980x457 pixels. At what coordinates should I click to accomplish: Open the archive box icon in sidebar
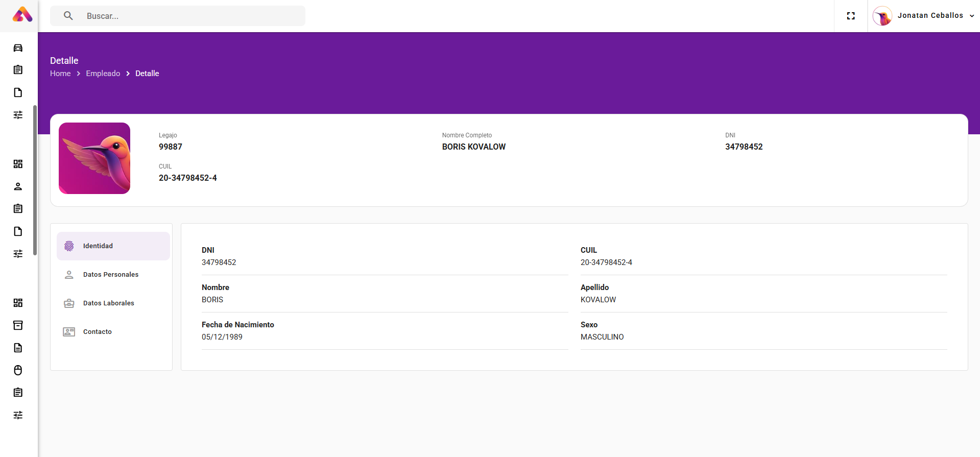click(18, 325)
